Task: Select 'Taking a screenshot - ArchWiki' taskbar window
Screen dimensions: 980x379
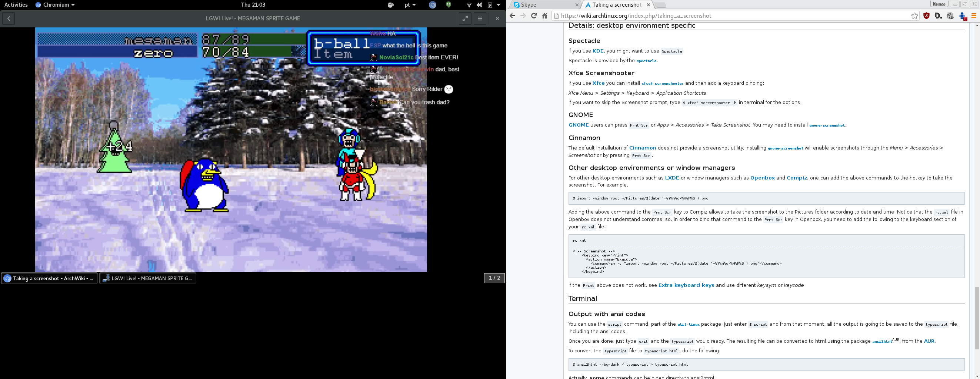Action: [50, 278]
